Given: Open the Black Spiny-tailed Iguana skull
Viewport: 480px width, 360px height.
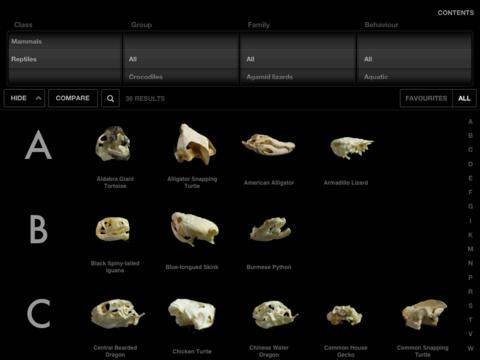Looking at the screenshot, I should tap(113, 229).
